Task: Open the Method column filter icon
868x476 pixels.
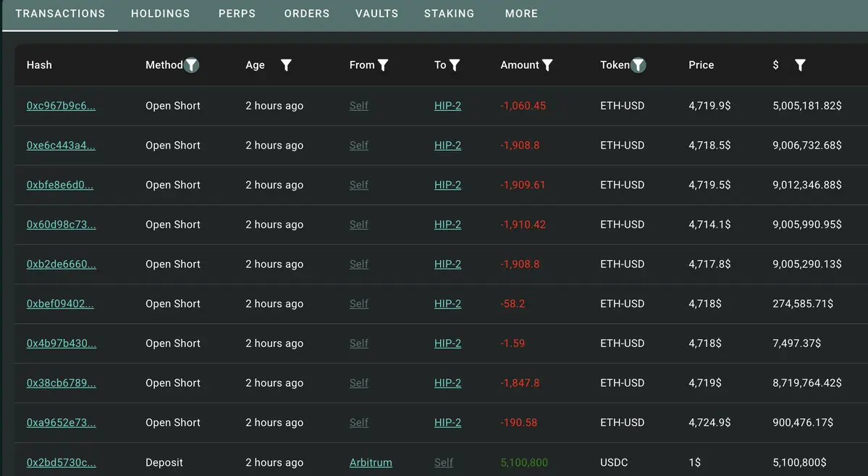Action: pyautogui.click(x=191, y=64)
